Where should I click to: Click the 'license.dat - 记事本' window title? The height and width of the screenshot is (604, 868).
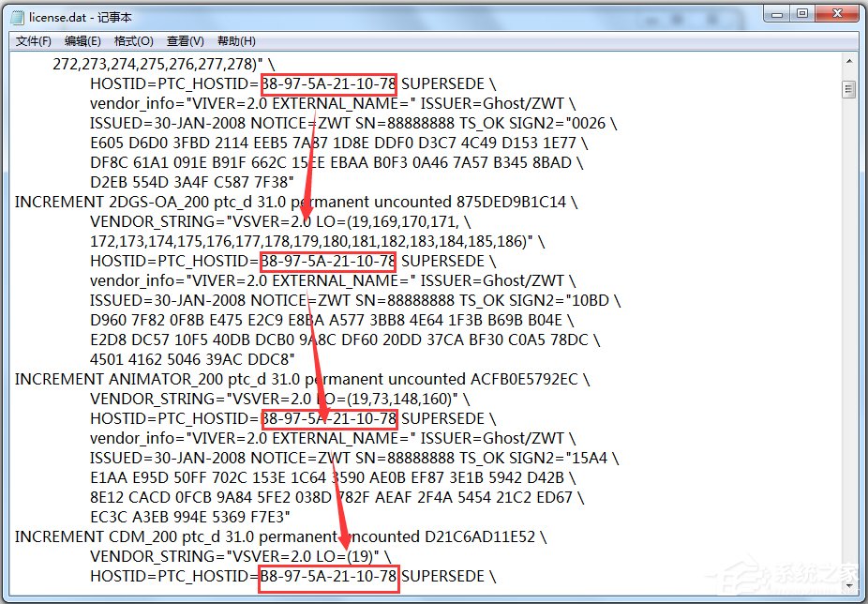tap(81, 17)
